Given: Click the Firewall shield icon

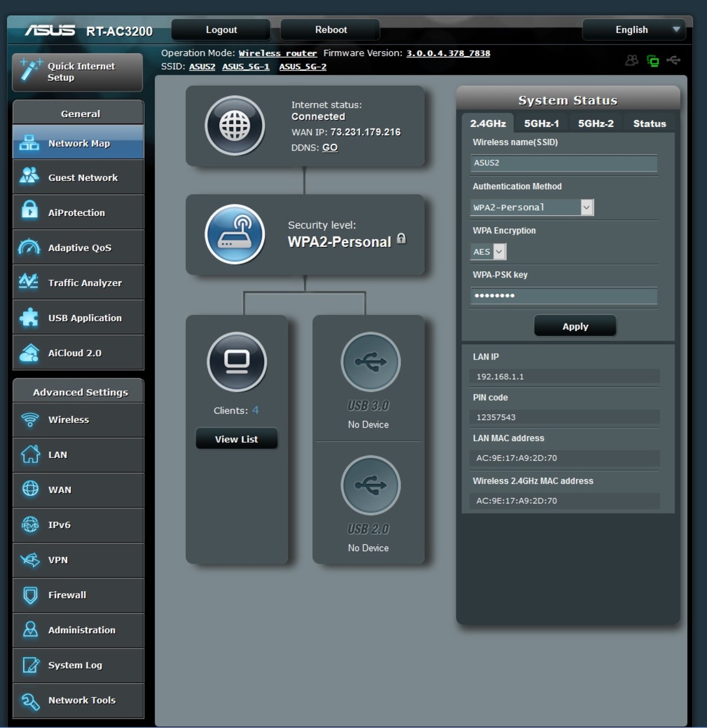Looking at the screenshot, I should click(x=30, y=595).
